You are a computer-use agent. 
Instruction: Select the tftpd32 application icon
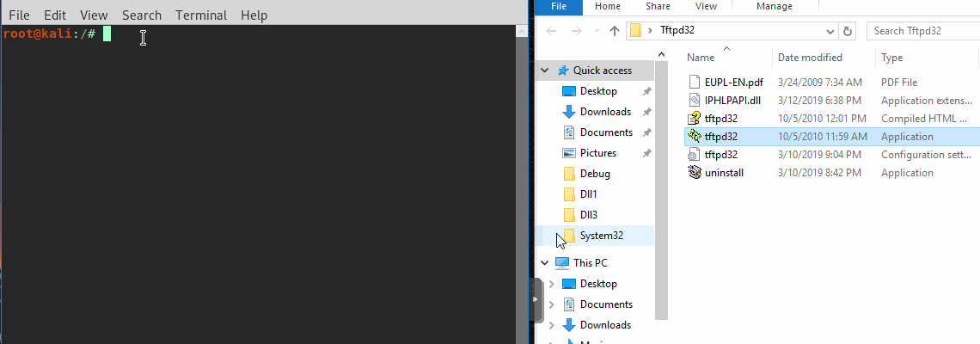tap(695, 137)
